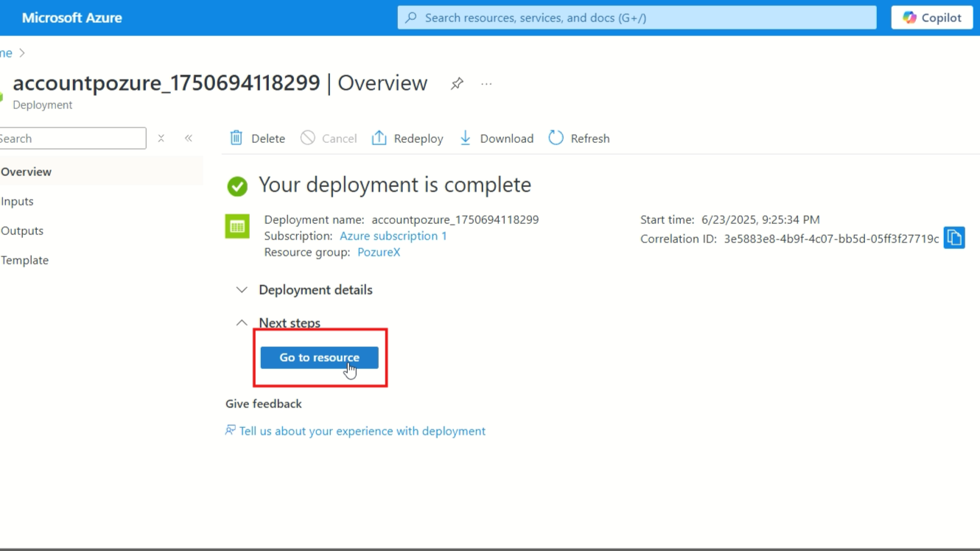Pin this deployment to dashboard
980x551 pixels.
[x=457, y=83]
